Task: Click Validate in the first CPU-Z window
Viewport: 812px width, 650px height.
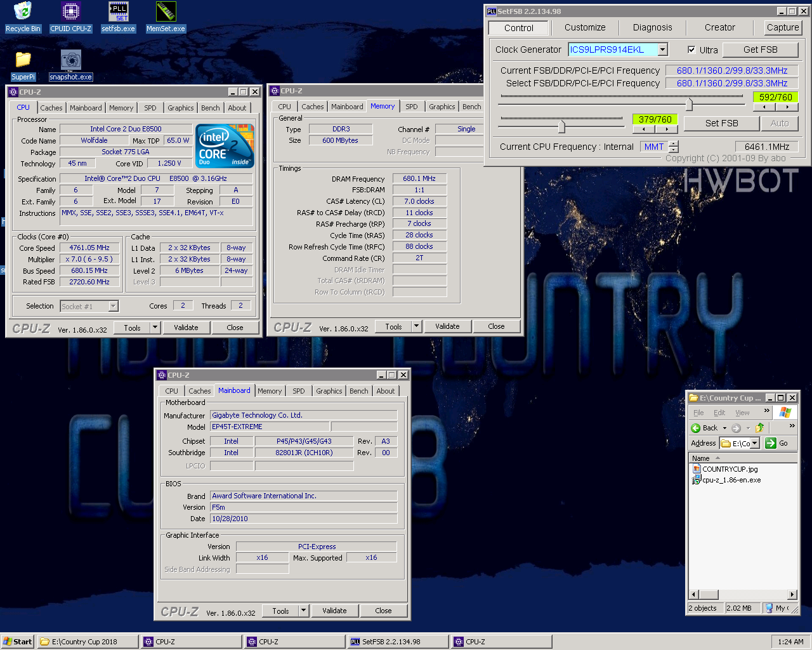Action: 186,328
